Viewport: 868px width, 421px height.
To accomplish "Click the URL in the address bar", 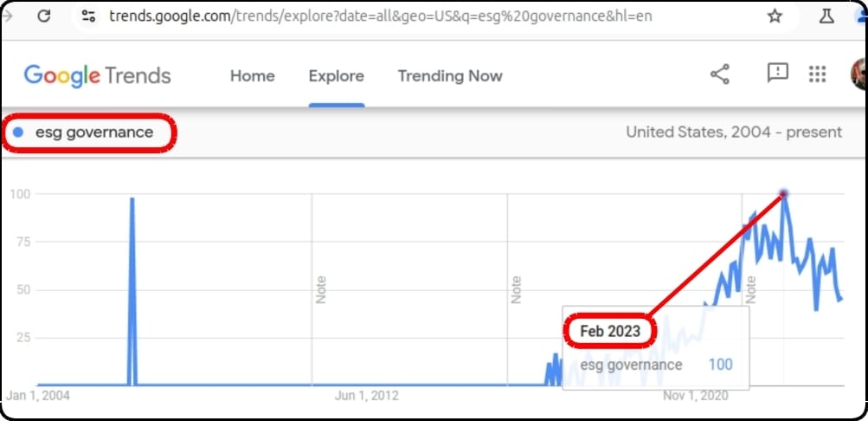I will (380, 16).
